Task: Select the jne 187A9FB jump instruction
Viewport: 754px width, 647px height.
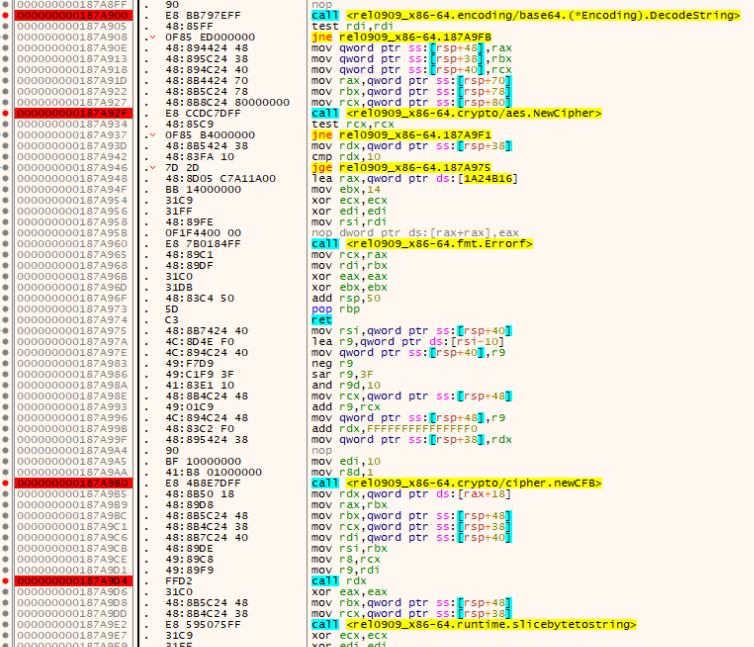Action: coord(402,37)
